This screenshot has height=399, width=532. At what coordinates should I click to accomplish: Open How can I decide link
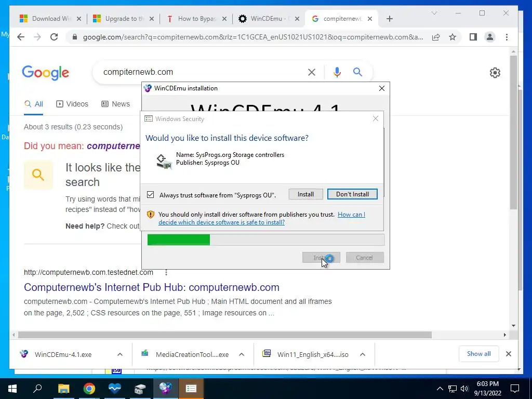(x=262, y=218)
